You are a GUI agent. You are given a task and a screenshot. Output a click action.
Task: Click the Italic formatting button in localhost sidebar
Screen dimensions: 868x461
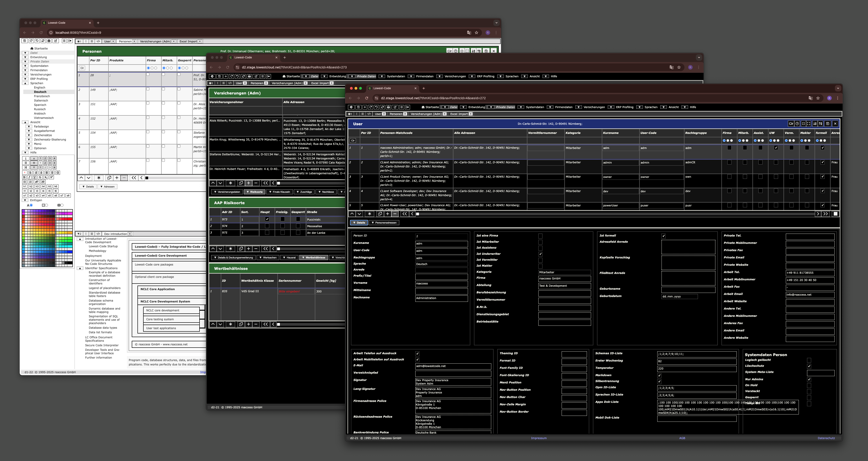click(29, 177)
